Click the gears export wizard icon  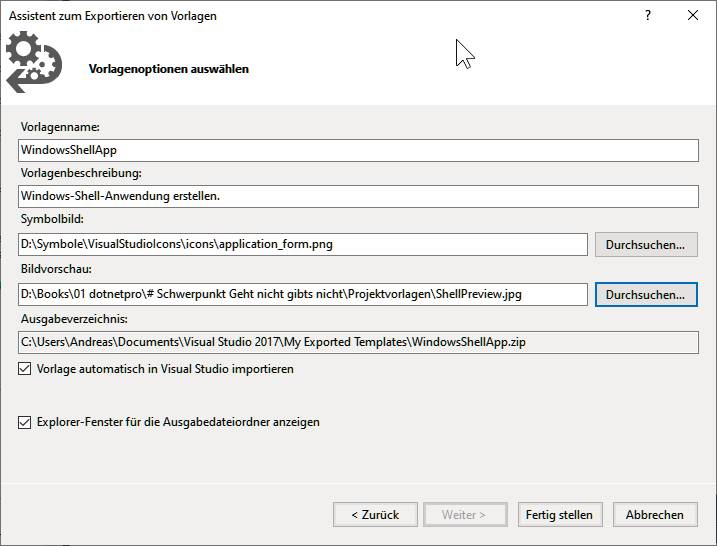(34, 62)
